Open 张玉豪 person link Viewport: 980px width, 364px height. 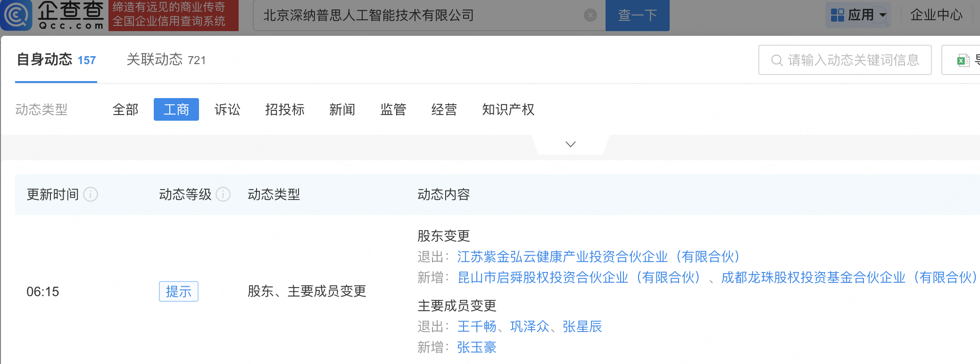[x=476, y=347]
